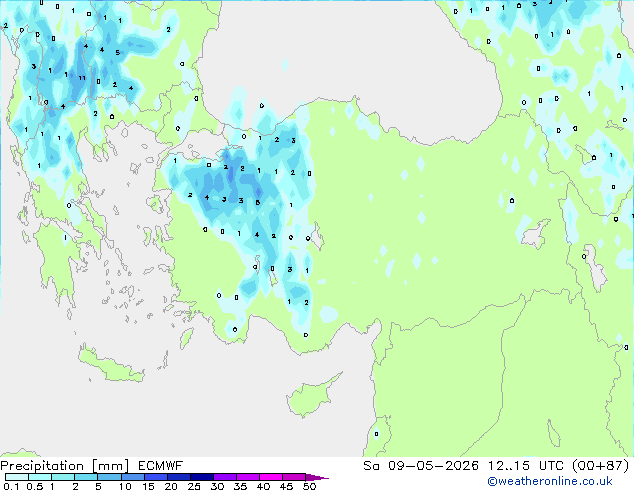
Task: Click the '11' precipitation value on map
Action: 82,78
